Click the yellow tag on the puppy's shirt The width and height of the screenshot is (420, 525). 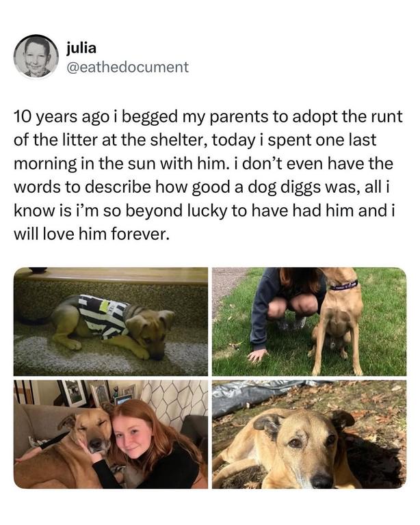[105, 305]
